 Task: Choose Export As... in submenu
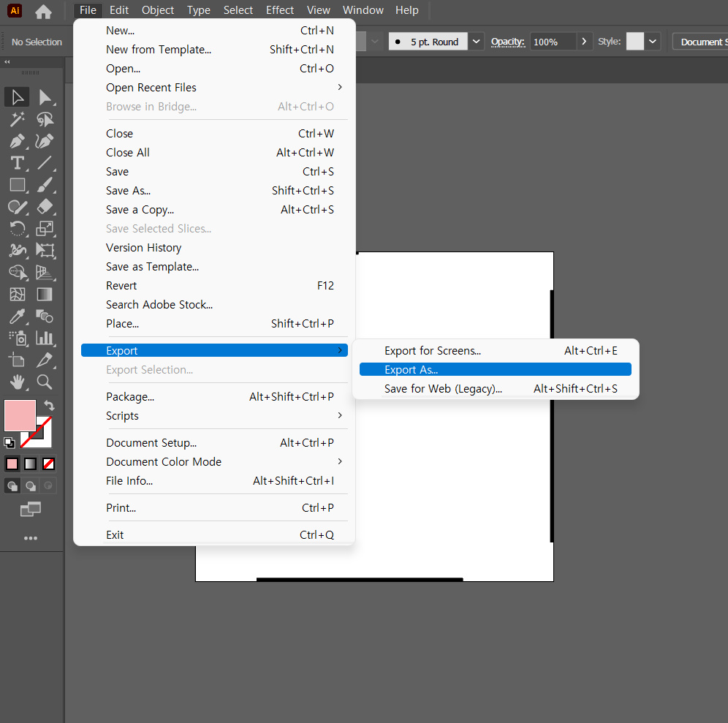pos(496,370)
